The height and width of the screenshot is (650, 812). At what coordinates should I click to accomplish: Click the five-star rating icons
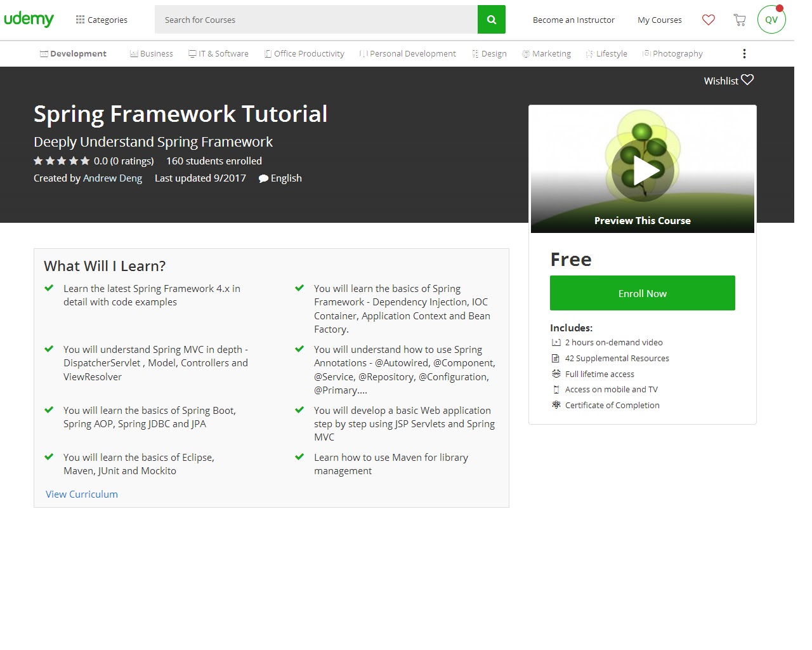tap(62, 161)
